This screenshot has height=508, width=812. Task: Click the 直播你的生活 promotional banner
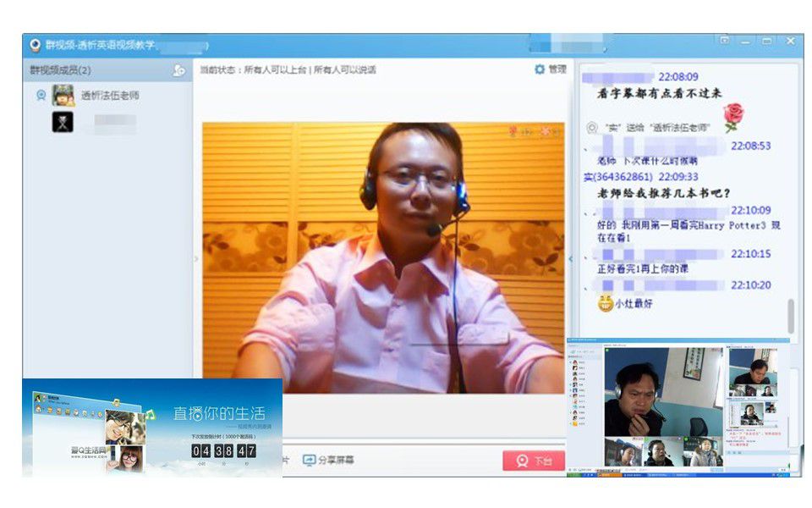(152, 427)
